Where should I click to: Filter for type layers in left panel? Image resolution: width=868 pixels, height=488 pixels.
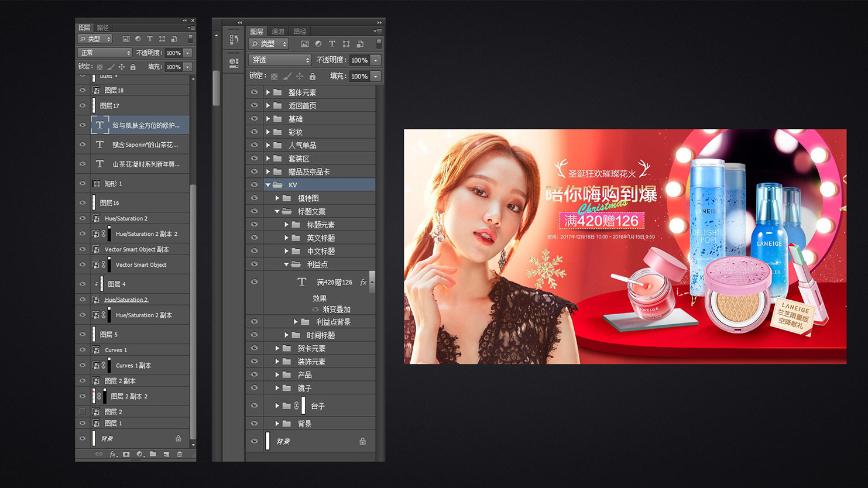pos(150,39)
